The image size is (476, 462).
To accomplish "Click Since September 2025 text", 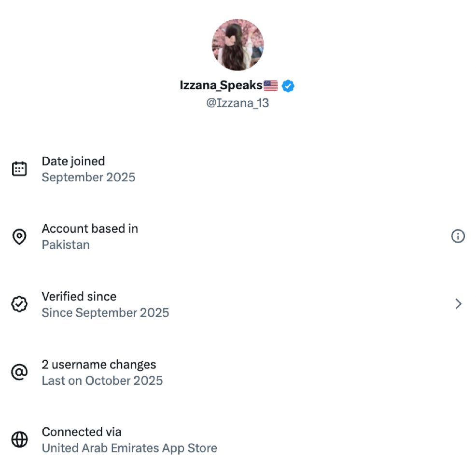I will pyautogui.click(x=105, y=313).
